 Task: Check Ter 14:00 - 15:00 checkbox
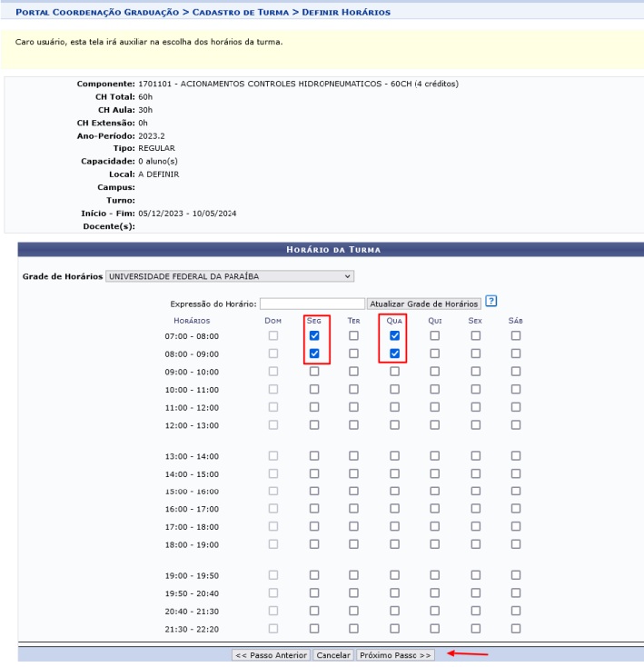(353, 473)
